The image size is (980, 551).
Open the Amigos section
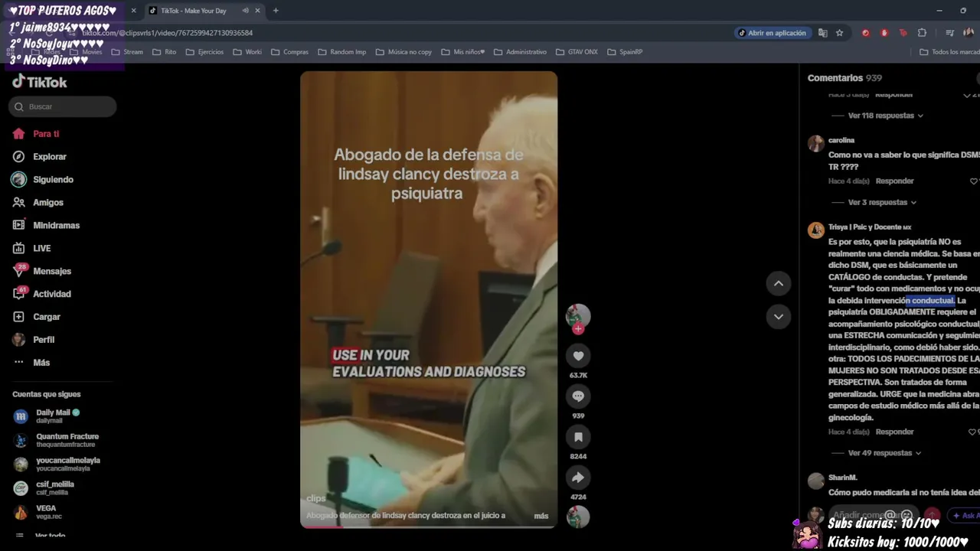(x=48, y=203)
